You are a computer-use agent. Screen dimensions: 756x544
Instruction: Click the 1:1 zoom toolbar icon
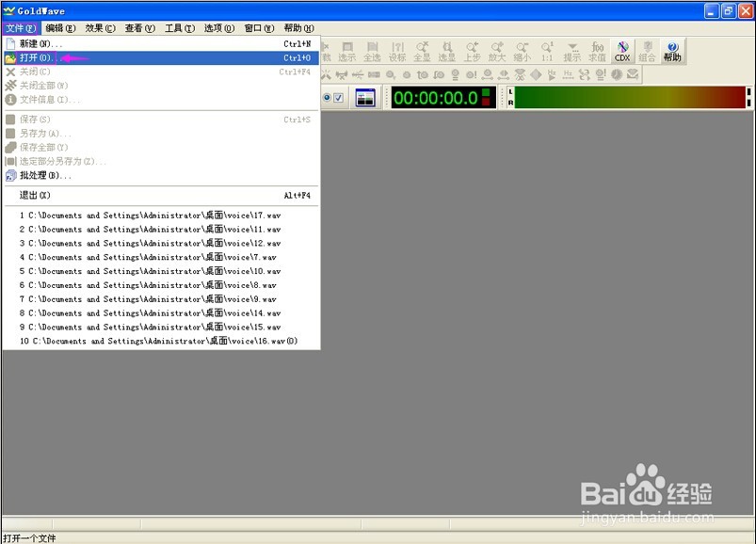(x=547, y=52)
